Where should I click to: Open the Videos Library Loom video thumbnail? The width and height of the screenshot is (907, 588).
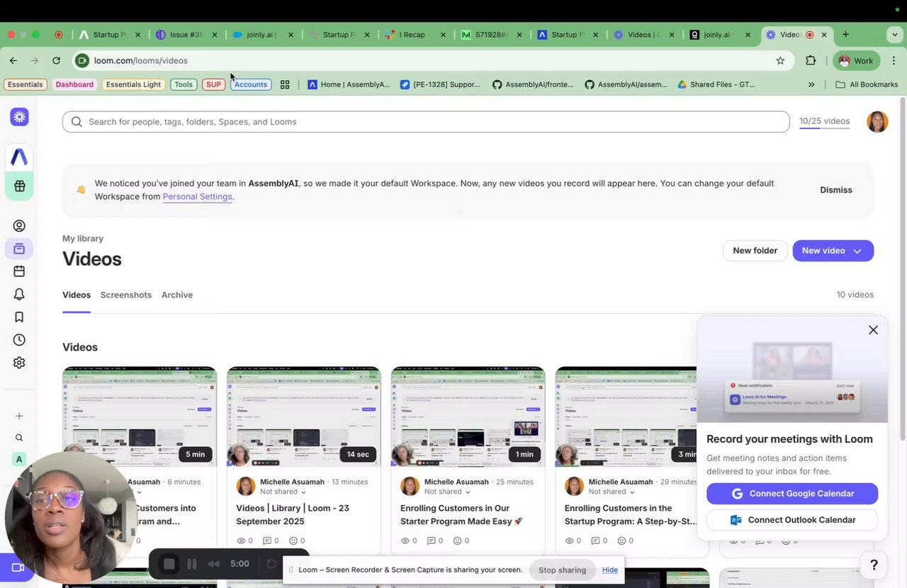coord(304,417)
